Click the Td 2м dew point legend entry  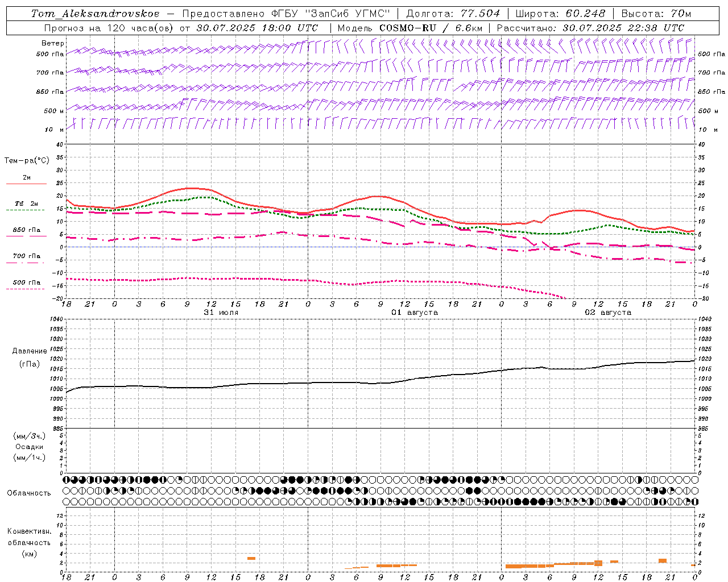click(27, 203)
